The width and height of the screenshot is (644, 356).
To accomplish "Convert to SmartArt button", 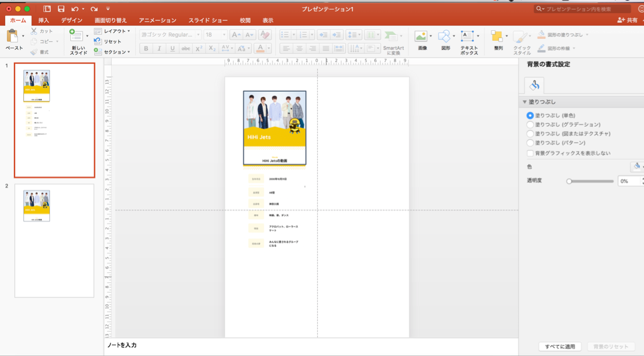I will (393, 42).
